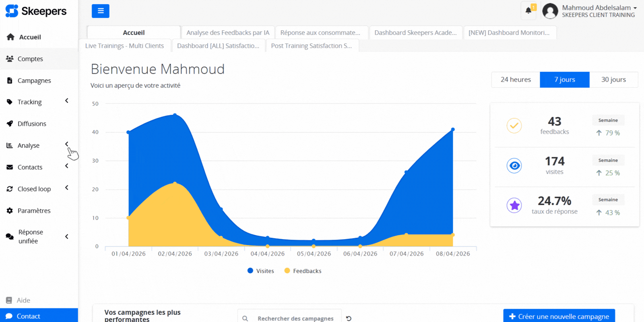Switch to Analyse des Feedbacks par IA tab
This screenshot has width=644, height=322.
click(227, 33)
